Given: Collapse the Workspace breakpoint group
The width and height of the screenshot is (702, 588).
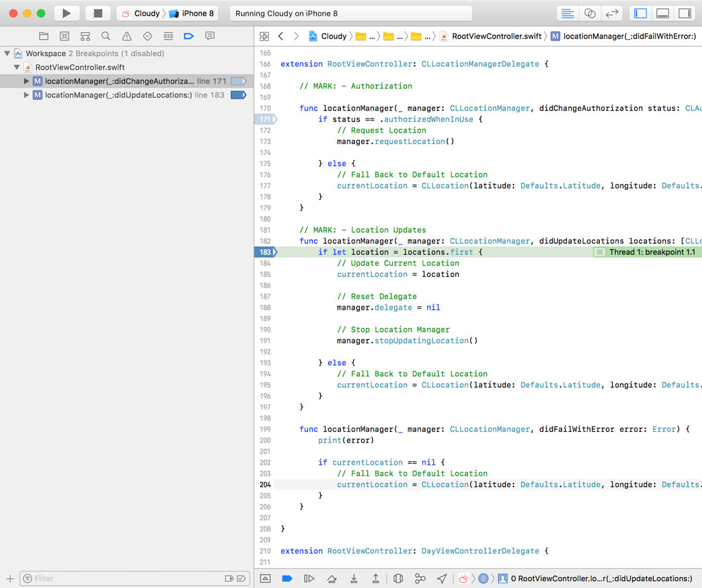Looking at the screenshot, I should (x=7, y=53).
